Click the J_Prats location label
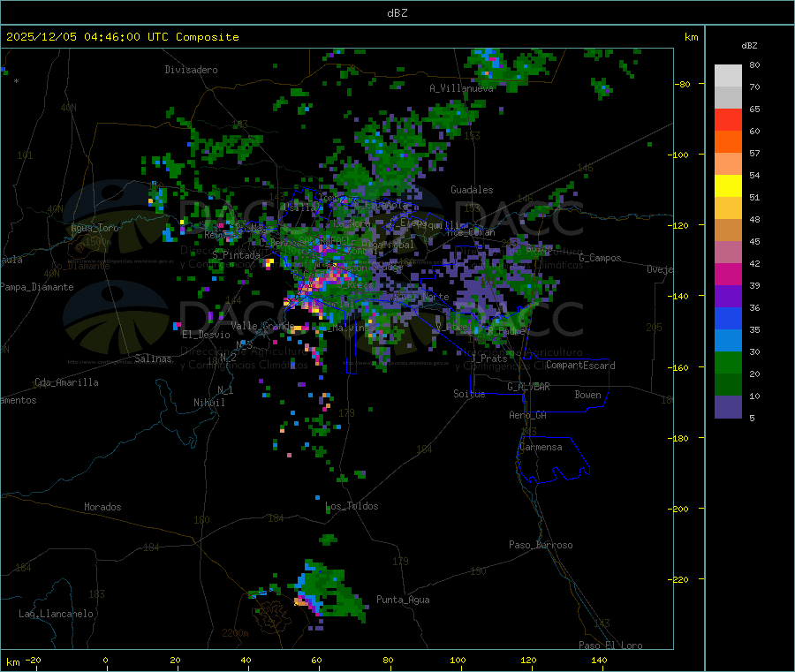The image size is (795, 672). (488, 359)
